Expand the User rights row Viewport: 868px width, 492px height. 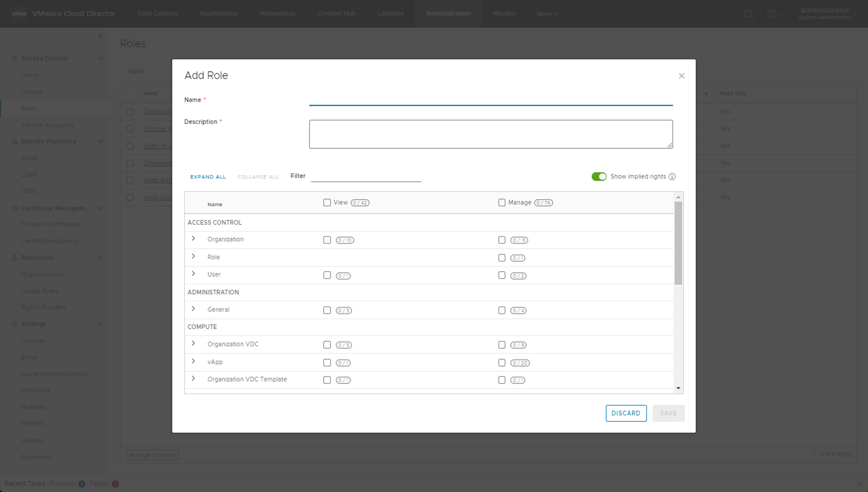pos(193,273)
